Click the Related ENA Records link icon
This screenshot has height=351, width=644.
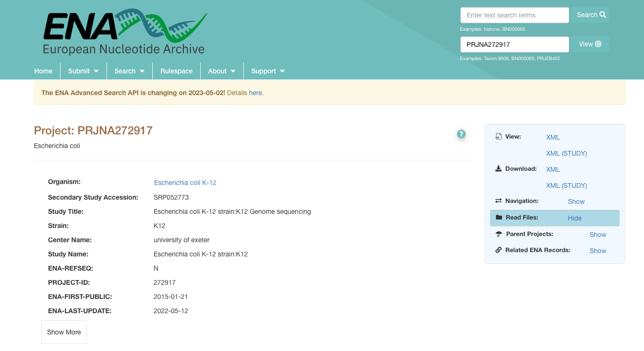coord(499,250)
